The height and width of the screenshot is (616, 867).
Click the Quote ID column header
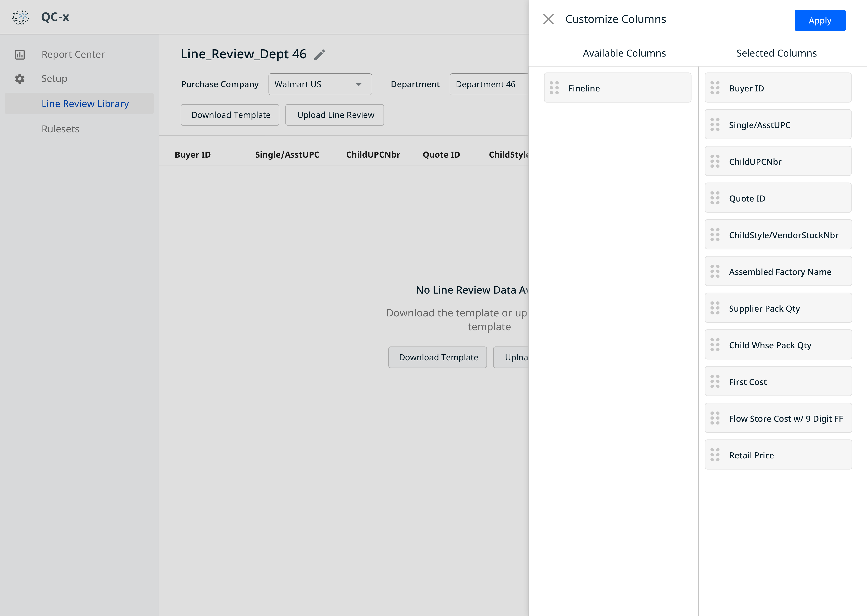(x=441, y=154)
